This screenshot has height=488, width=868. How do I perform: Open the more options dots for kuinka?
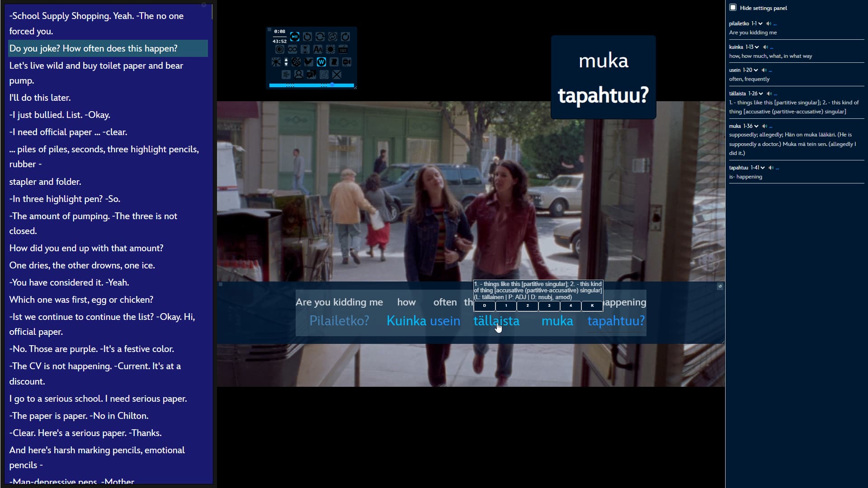click(x=772, y=48)
